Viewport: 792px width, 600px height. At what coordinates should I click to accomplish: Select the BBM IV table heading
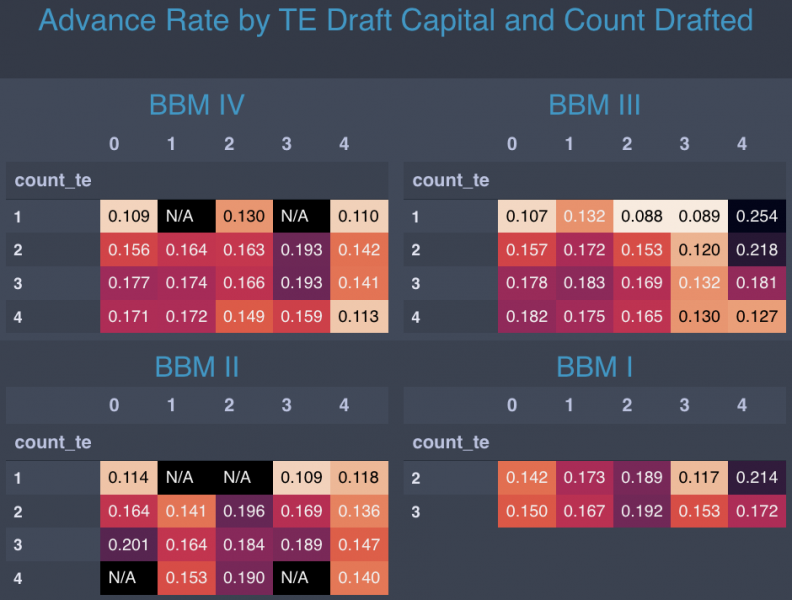point(197,105)
